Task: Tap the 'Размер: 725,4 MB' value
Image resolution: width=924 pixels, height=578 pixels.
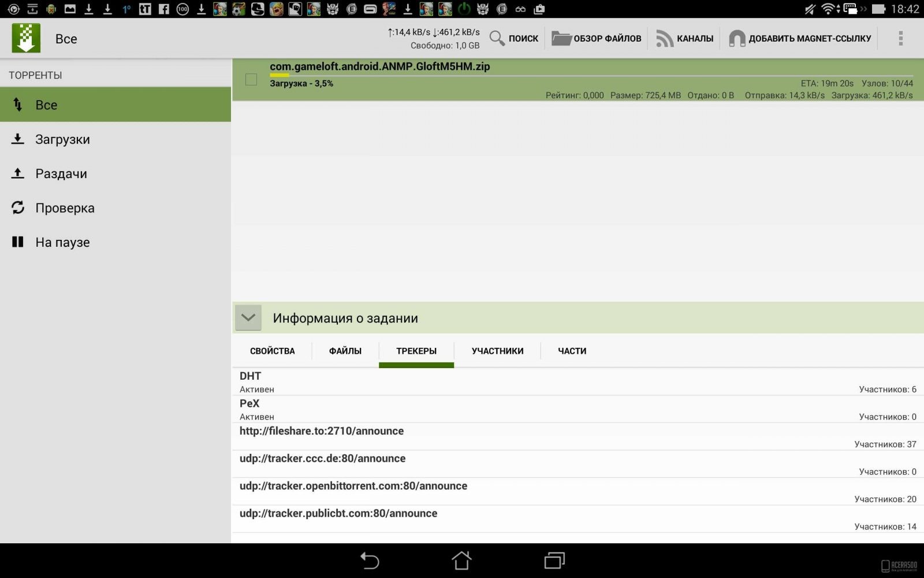Action: (x=645, y=95)
